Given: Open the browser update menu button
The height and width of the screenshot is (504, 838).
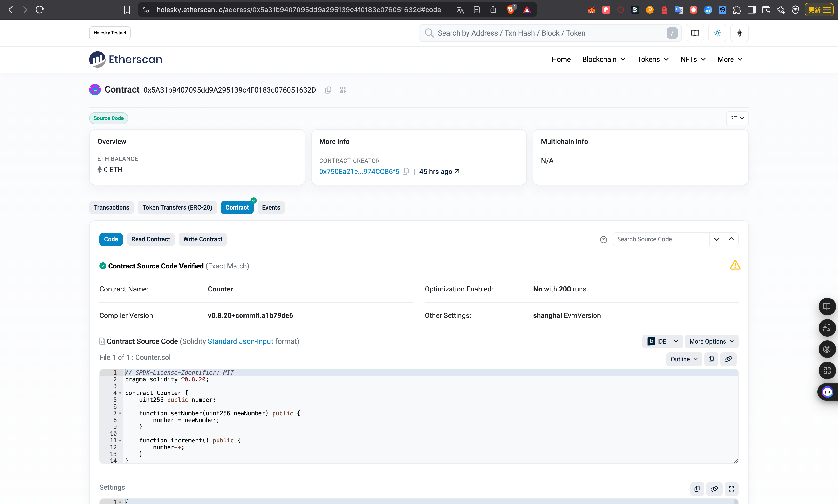Looking at the screenshot, I should 819,10.
